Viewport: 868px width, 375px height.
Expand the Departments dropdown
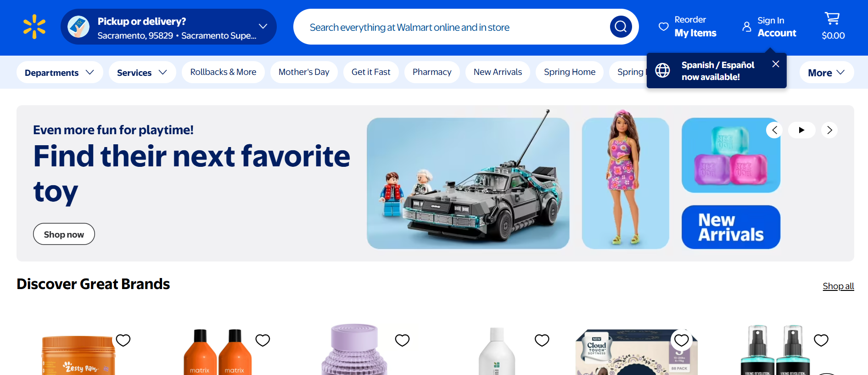pyautogui.click(x=60, y=72)
